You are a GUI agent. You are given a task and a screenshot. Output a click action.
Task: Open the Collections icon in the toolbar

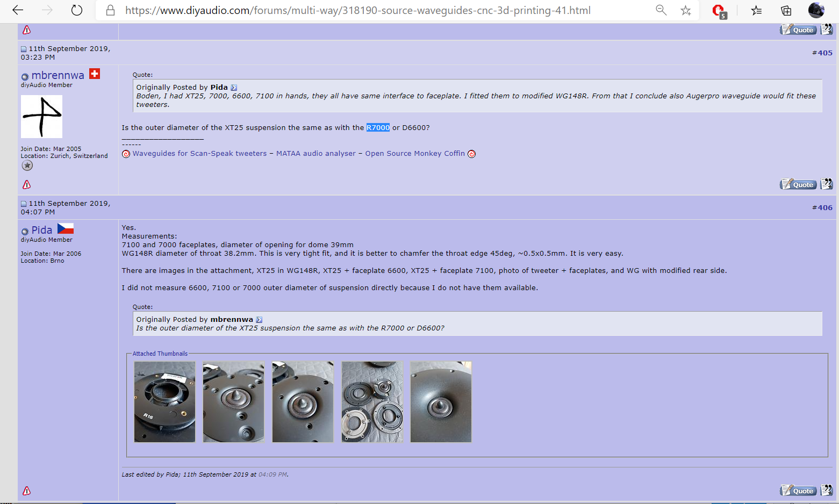coord(786,10)
